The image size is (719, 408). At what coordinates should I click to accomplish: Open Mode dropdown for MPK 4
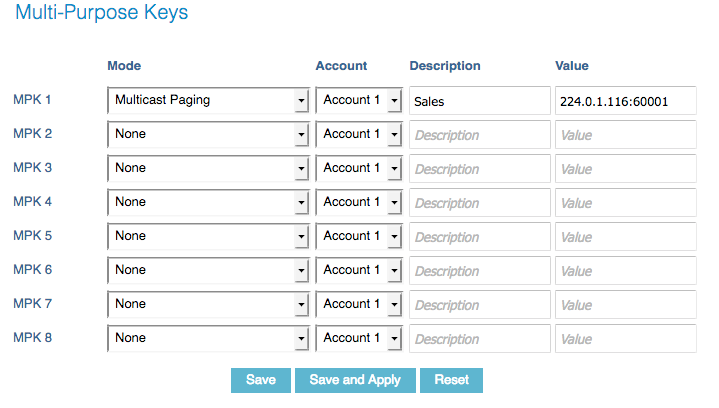click(207, 202)
